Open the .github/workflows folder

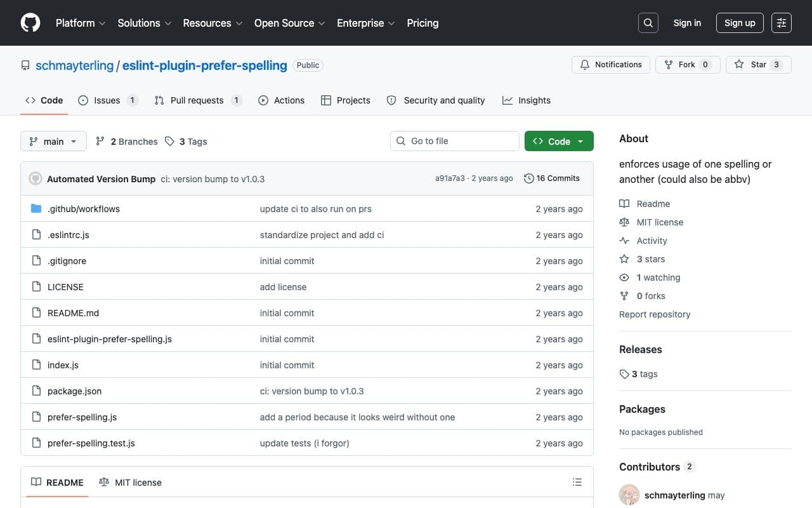click(84, 209)
